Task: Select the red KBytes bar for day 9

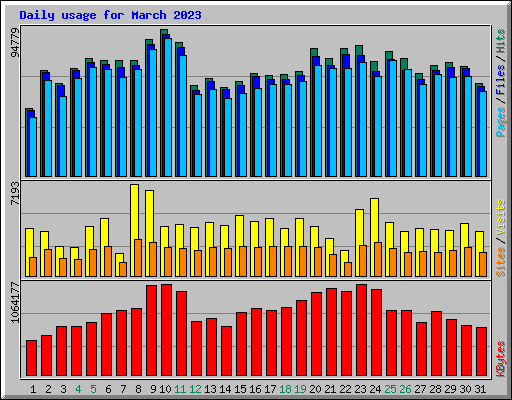Action: (x=151, y=330)
